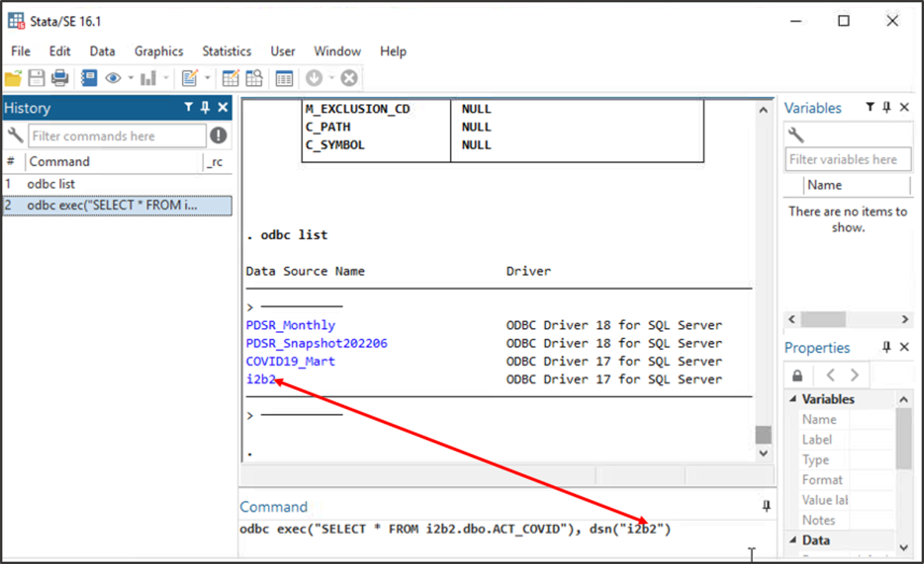This screenshot has width=924, height=564.
Task: Toggle the History panel filter funnel
Action: tap(189, 108)
